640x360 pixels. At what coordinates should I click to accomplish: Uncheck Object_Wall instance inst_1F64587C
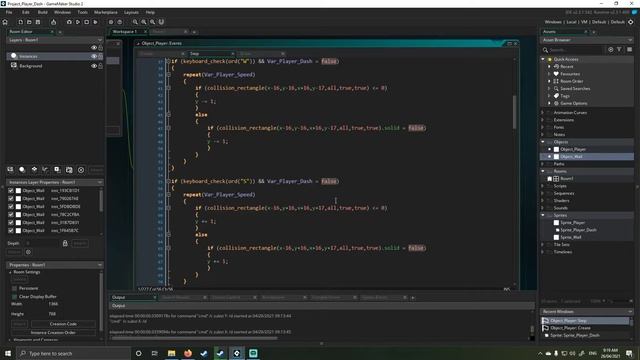pos(11,231)
